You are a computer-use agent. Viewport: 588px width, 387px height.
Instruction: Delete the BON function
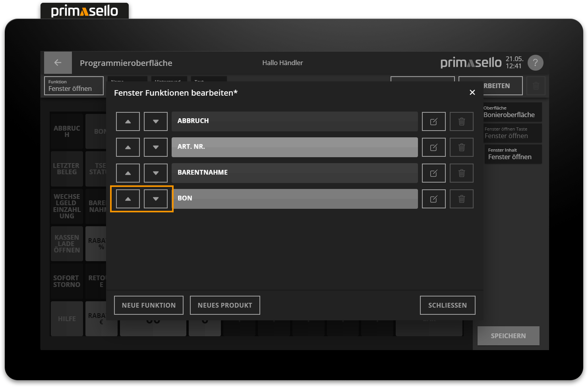461,198
